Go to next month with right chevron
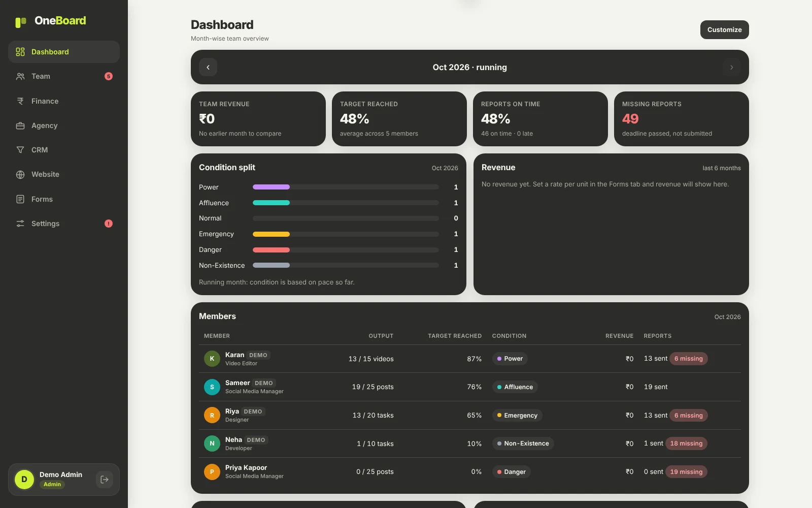 [731, 67]
